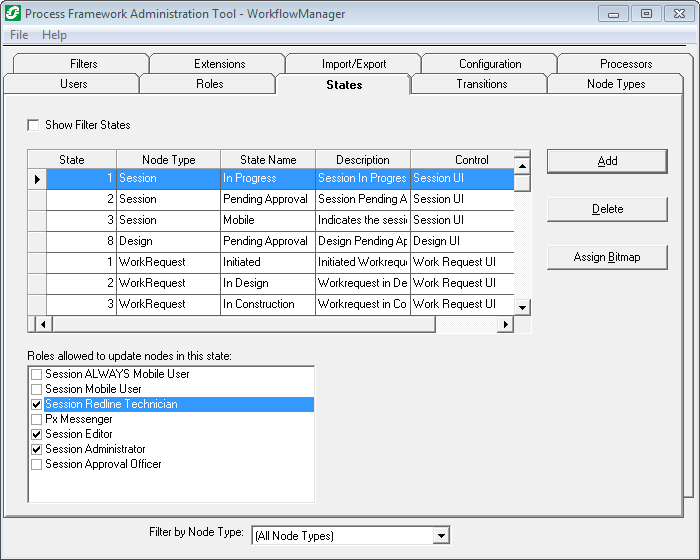The width and height of the screenshot is (700, 560).
Task: Click the Add button
Action: 607,161
